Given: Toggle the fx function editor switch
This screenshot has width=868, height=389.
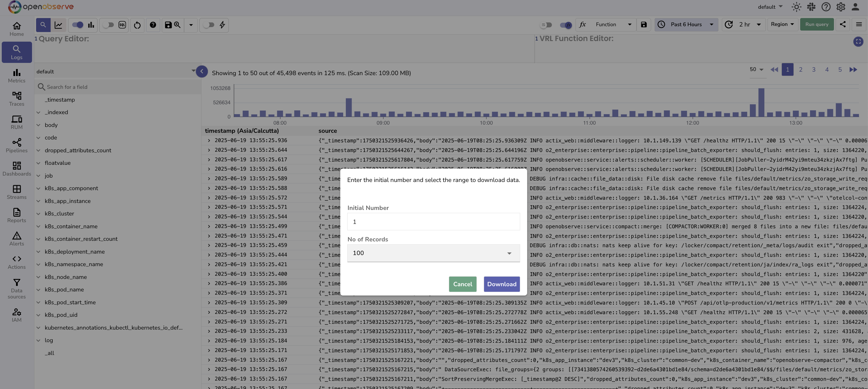Looking at the screenshot, I should pos(566,25).
